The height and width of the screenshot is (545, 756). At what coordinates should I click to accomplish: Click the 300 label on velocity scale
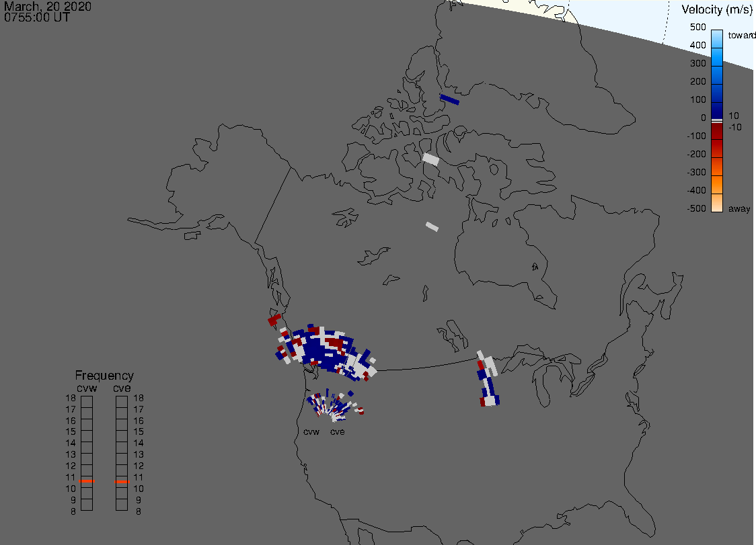coord(697,64)
